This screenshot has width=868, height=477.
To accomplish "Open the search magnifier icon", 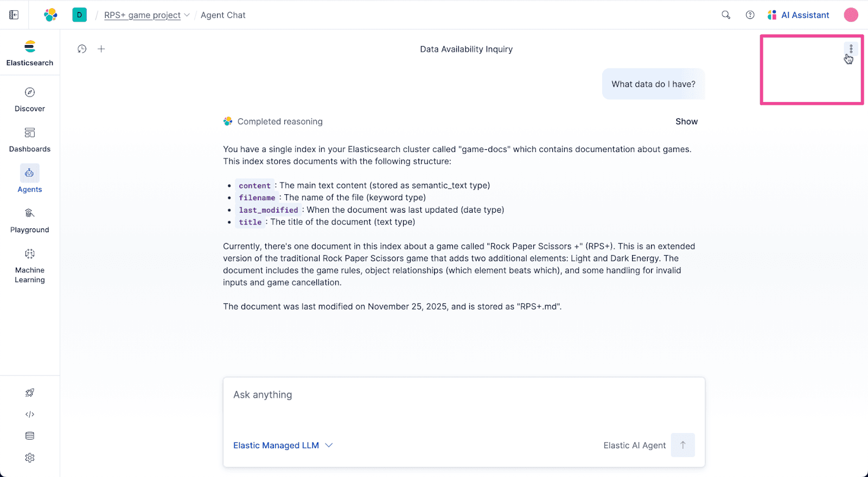I will pos(726,15).
